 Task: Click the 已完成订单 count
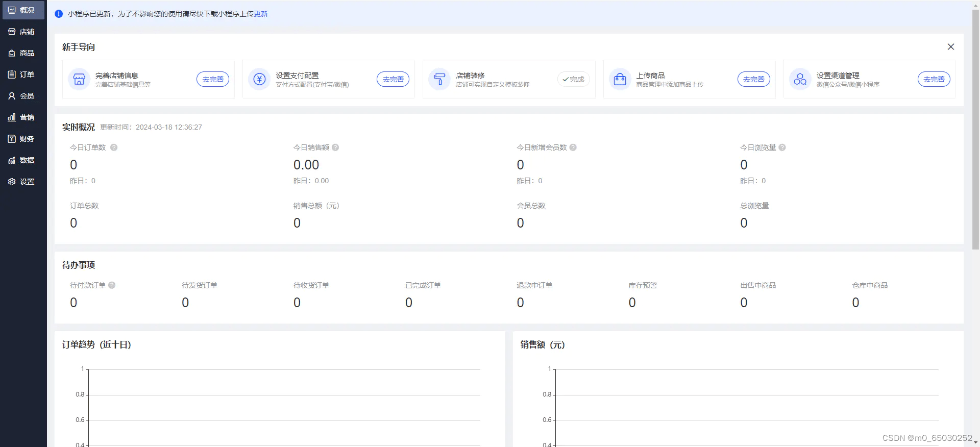pyautogui.click(x=409, y=303)
